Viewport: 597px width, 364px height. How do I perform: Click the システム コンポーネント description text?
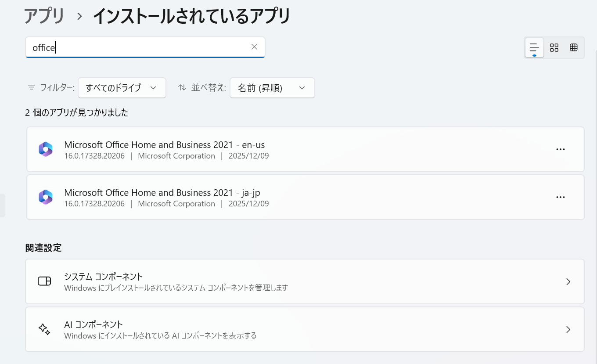point(176,288)
